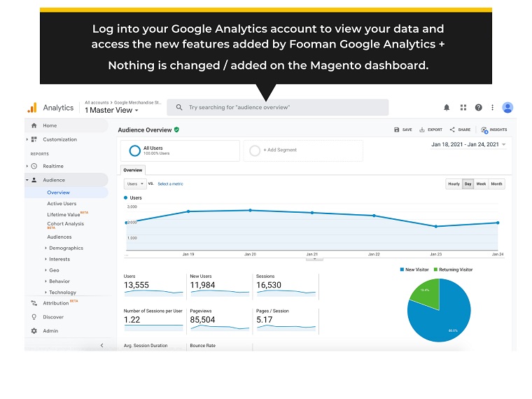Click the Insights icon
This screenshot has width=532, height=399.
click(x=484, y=129)
